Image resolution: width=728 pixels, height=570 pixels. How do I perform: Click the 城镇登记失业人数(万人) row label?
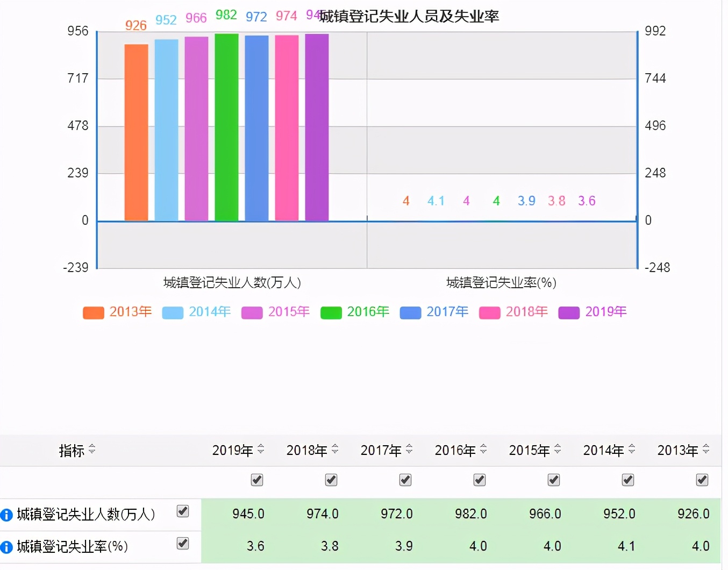point(86,515)
